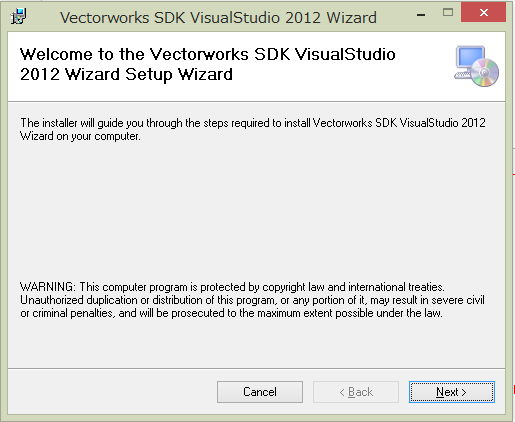Click the 'or criminal penalties' last warning line
Viewport: 515px width, 422px height.
[x=231, y=313]
